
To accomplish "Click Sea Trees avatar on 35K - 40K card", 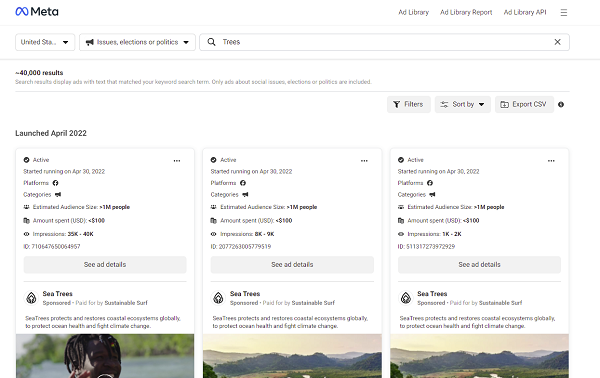I will (x=31, y=298).
